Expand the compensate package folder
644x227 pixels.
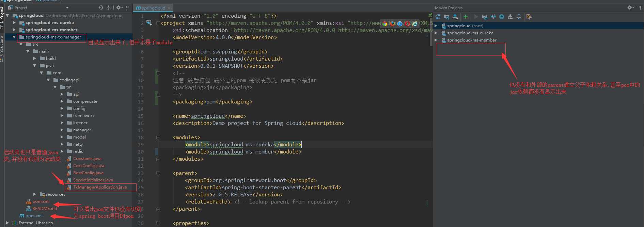click(x=62, y=101)
